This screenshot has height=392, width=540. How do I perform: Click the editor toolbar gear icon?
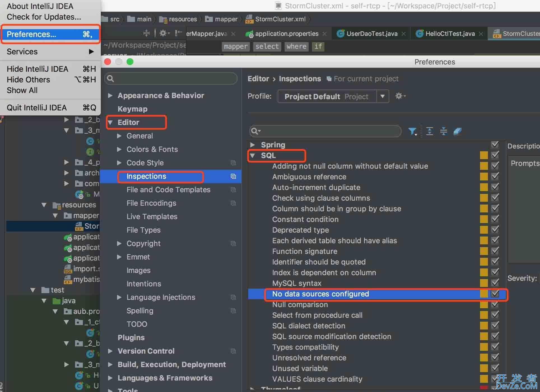coord(164,33)
